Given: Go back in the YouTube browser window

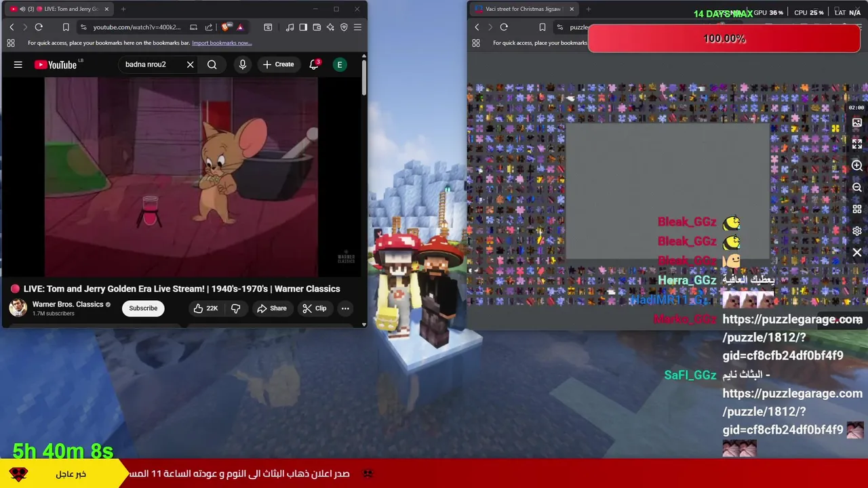Looking at the screenshot, I should click(x=12, y=27).
